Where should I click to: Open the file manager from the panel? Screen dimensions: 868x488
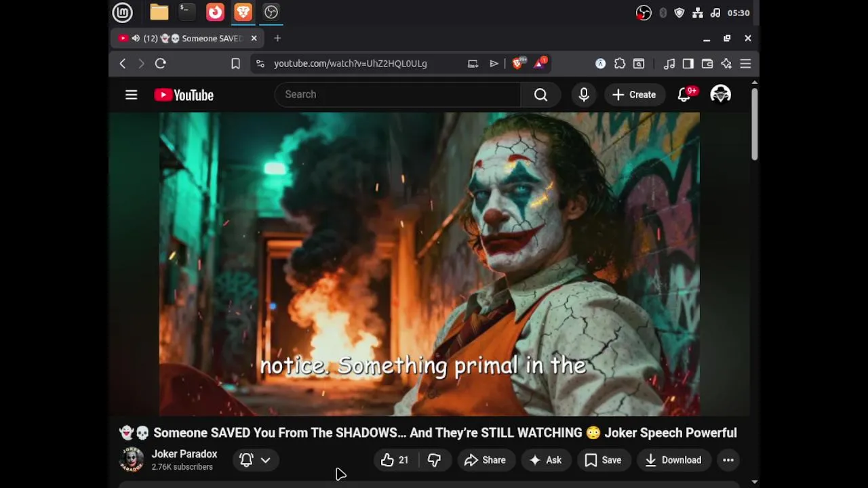(x=159, y=12)
